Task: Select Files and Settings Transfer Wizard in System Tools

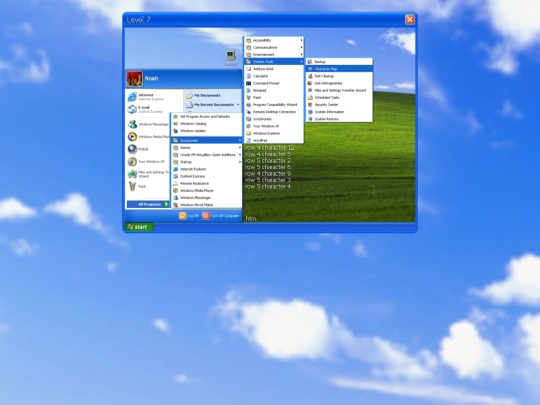Action: [339, 90]
